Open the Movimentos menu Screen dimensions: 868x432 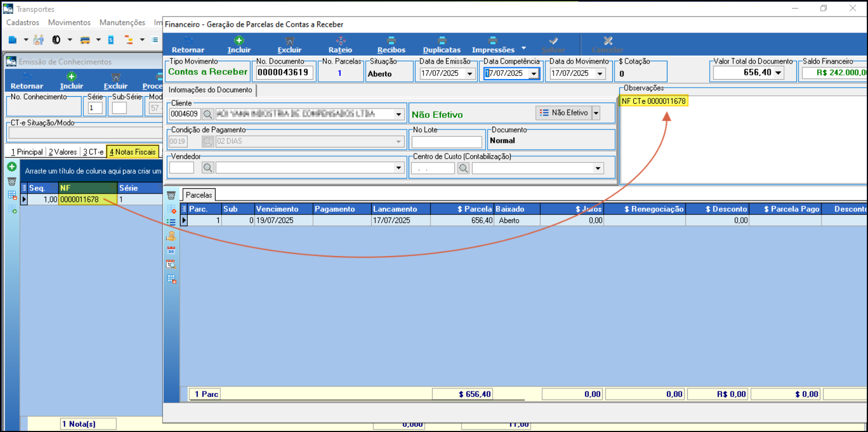coord(69,22)
